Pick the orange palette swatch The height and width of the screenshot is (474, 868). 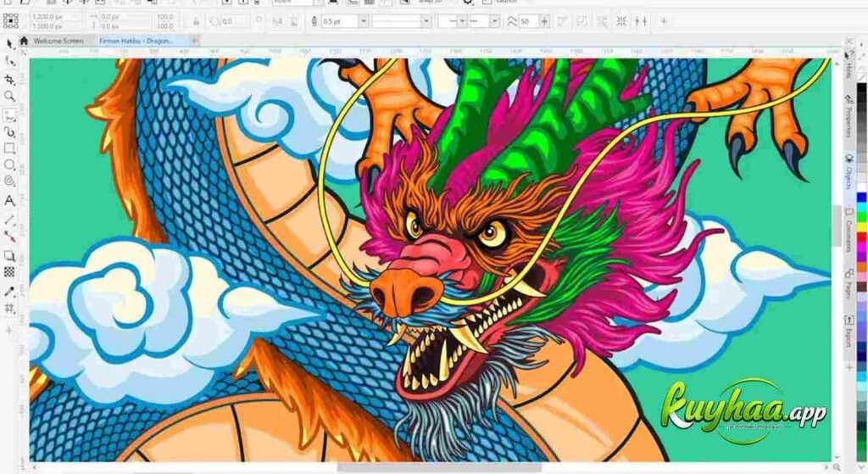click(x=862, y=267)
